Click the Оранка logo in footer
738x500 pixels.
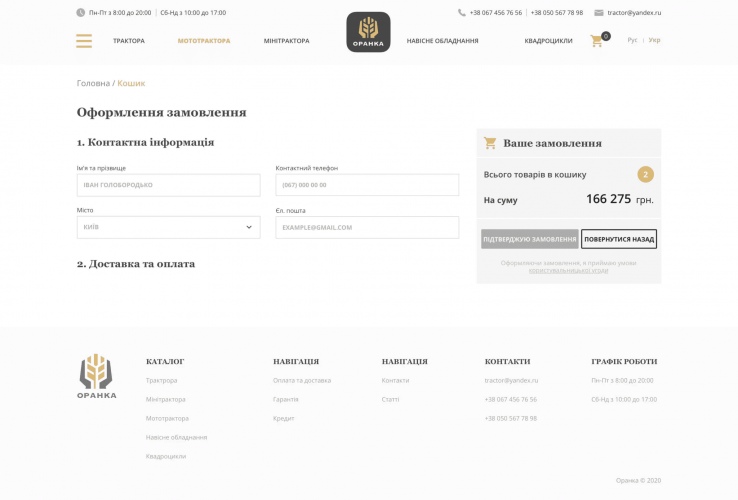coord(96,376)
